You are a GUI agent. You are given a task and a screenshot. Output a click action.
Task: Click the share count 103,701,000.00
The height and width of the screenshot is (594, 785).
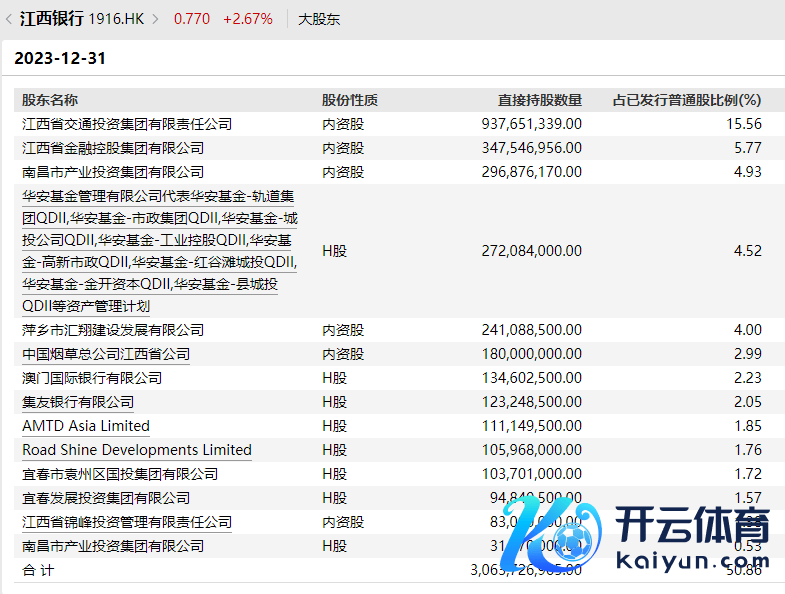click(532, 474)
